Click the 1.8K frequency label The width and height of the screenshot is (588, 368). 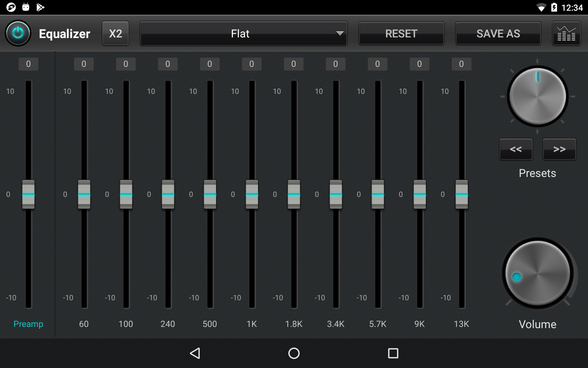[294, 324]
